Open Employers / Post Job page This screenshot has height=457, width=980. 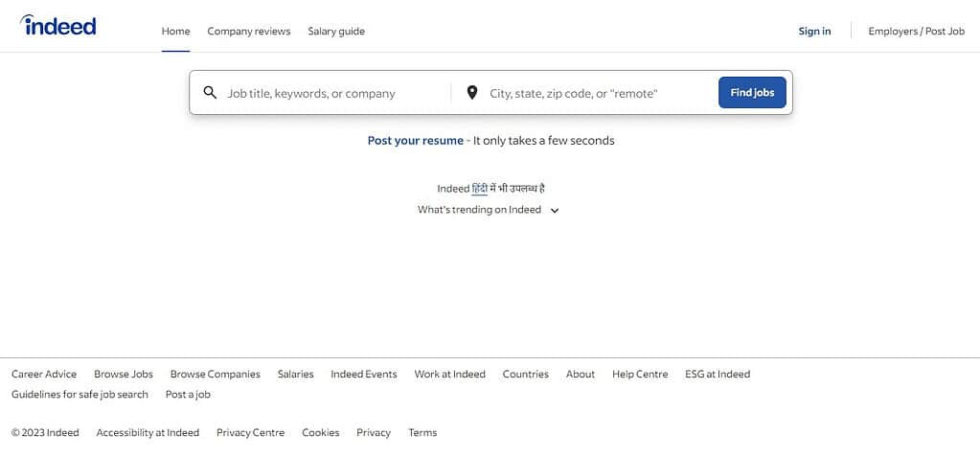pos(916,32)
